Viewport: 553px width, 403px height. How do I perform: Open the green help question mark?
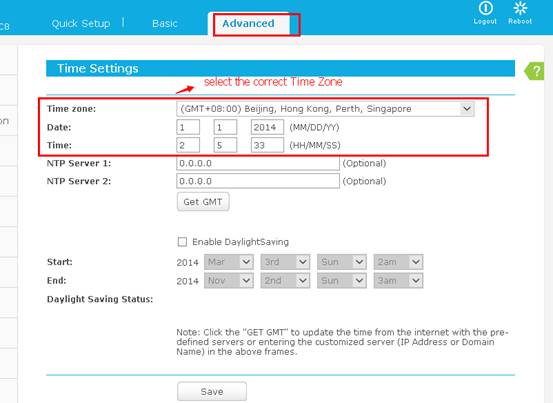(x=535, y=71)
